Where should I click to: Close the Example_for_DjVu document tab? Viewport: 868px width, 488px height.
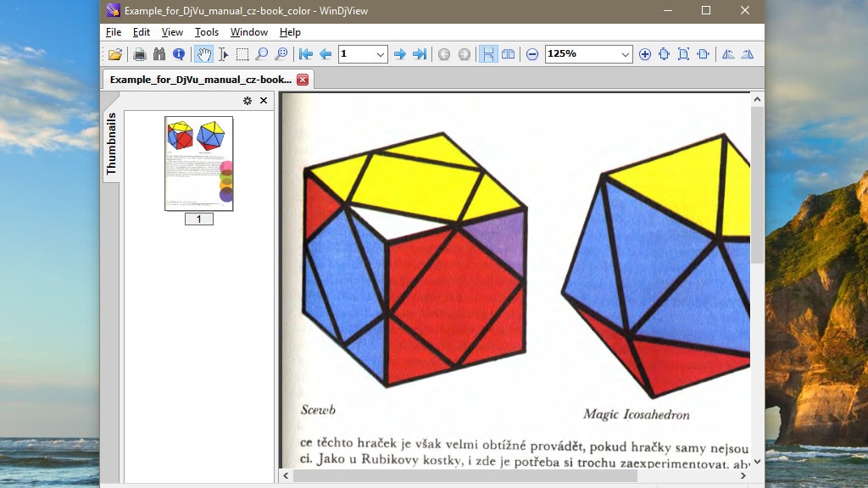303,80
